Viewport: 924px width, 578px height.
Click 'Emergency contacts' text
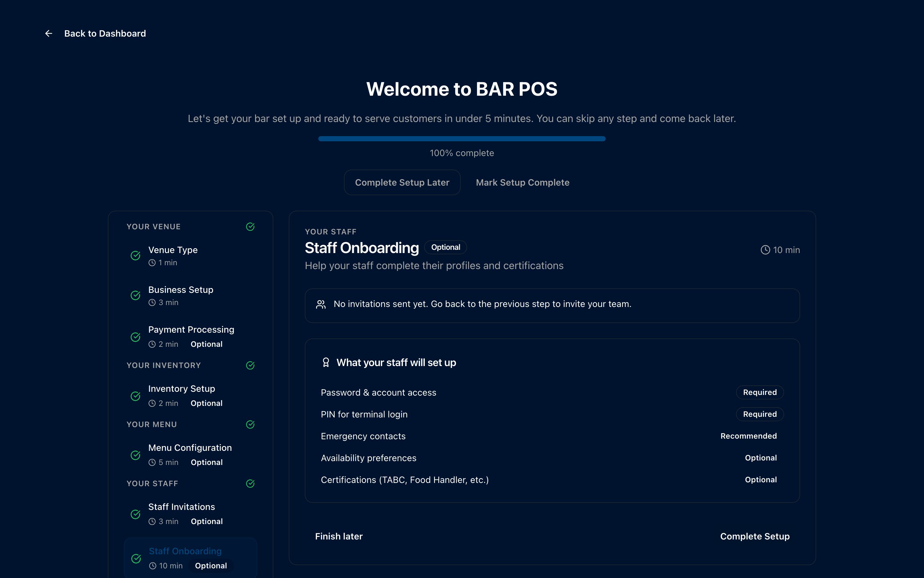pos(363,436)
